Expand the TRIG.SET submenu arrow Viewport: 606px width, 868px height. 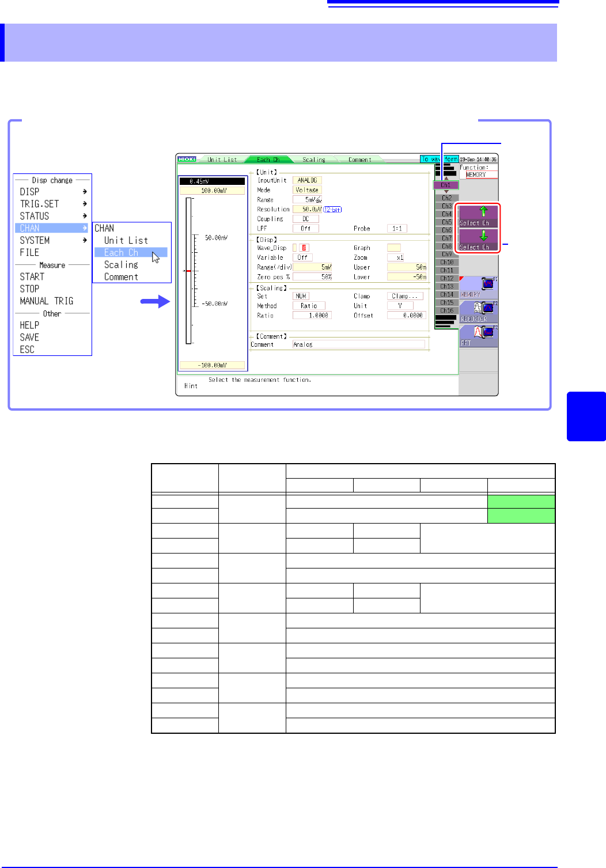(85, 203)
